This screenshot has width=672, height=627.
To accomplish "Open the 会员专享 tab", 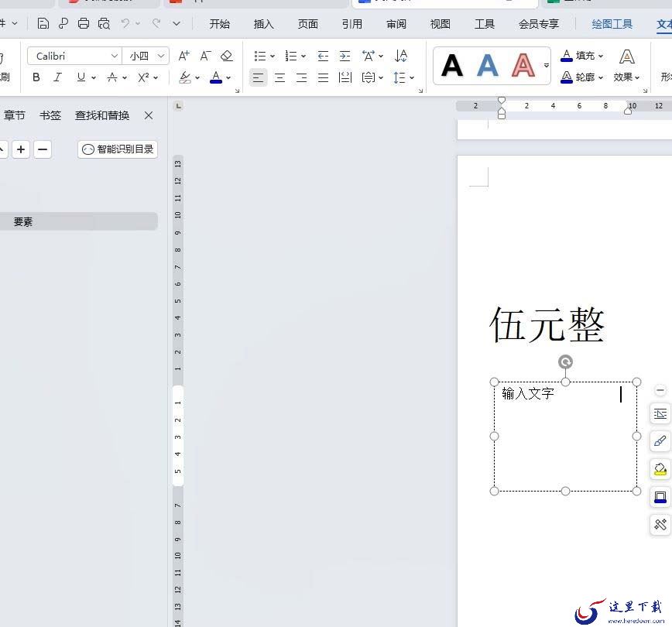I will pos(539,24).
